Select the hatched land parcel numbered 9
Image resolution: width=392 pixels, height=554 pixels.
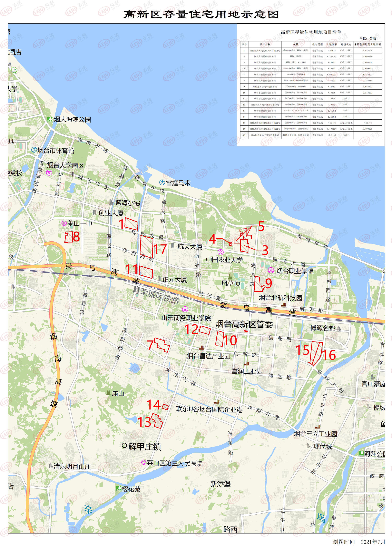pos(260,284)
